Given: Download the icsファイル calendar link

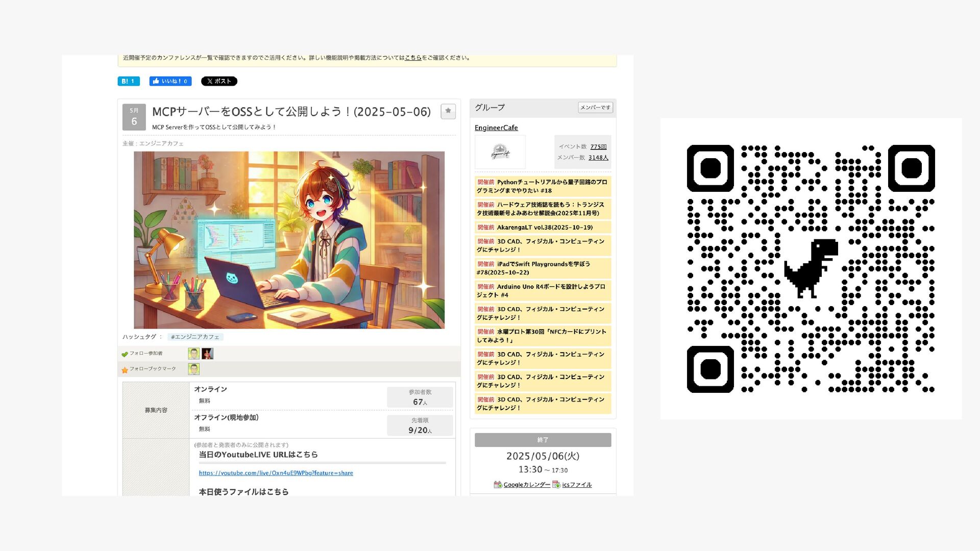Looking at the screenshot, I should (576, 485).
